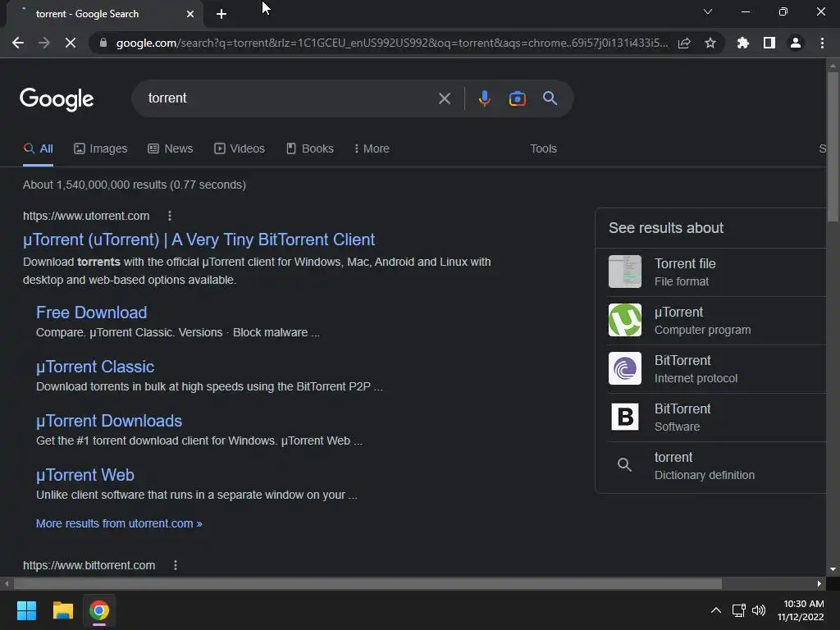Image resolution: width=840 pixels, height=630 pixels.
Task: Click the https://www.utorrent.com URL text
Action: 86,216
